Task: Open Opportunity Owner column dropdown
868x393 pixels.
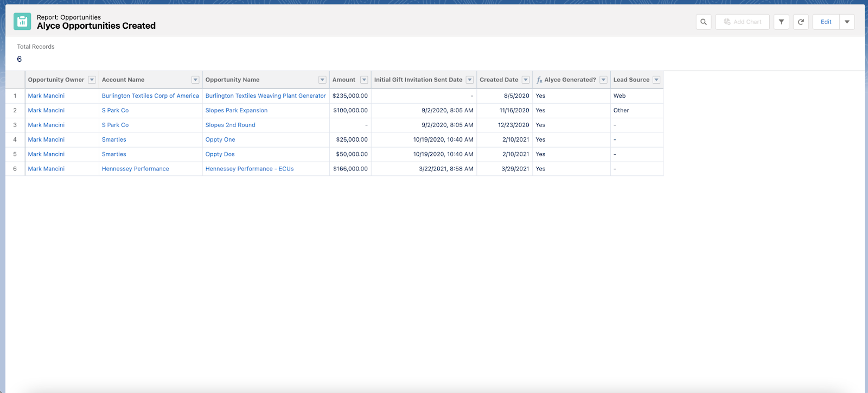Action: point(92,80)
